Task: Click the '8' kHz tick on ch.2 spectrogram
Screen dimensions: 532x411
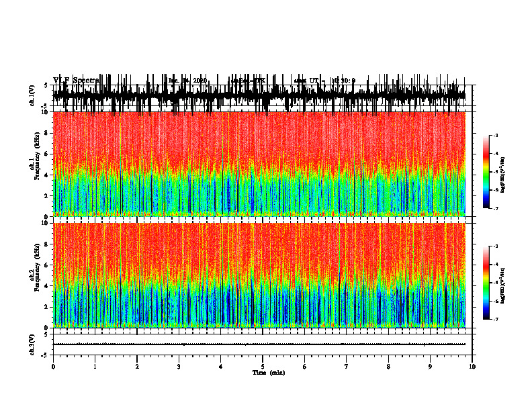Action: (46, 244)
